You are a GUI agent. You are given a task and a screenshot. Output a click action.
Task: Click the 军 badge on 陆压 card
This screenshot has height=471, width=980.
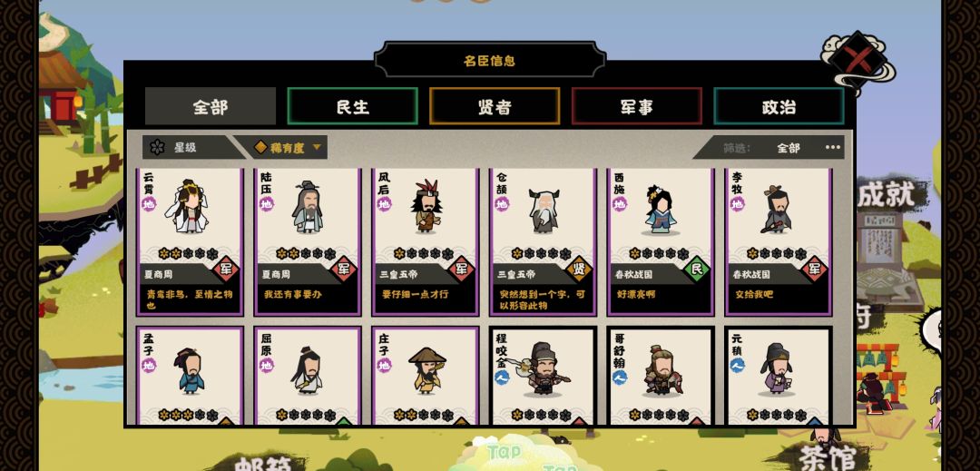(x=343, y=270)
